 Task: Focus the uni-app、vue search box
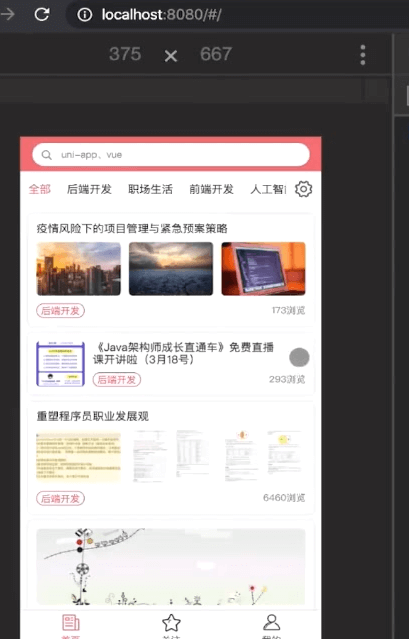pos(171,155)
